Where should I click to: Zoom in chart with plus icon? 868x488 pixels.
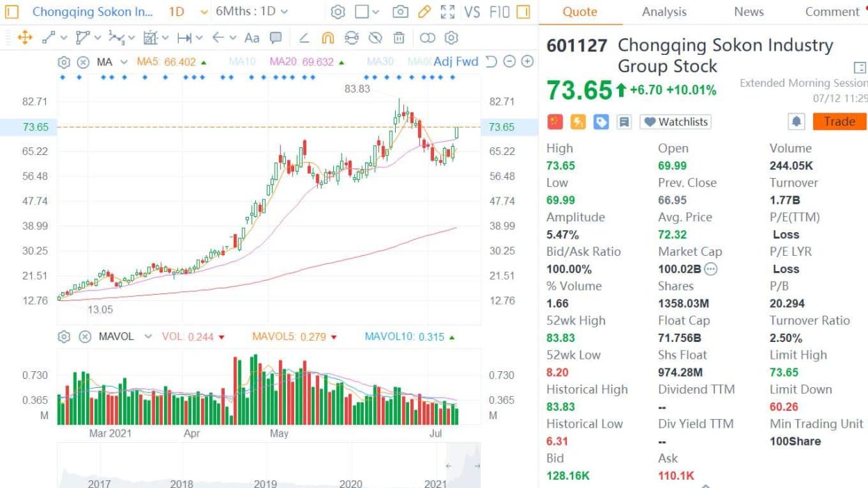click(527, 62)
